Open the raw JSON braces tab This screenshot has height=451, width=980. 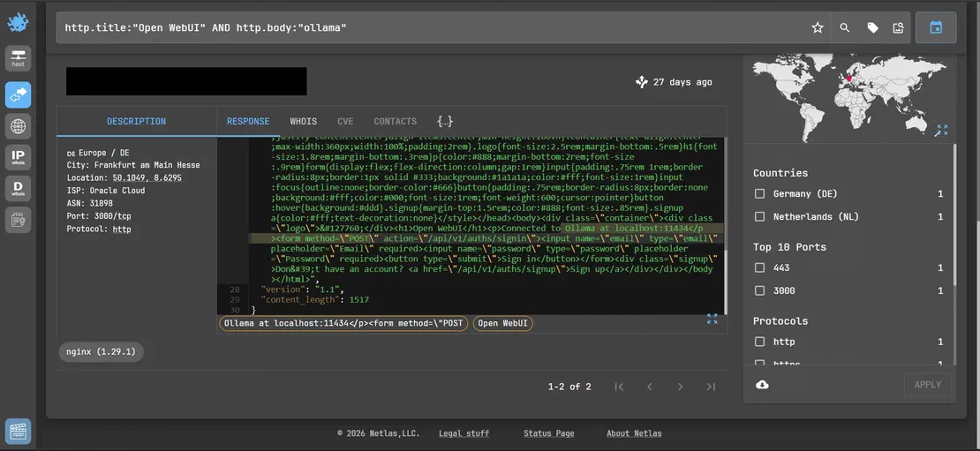tap(444, 121)
